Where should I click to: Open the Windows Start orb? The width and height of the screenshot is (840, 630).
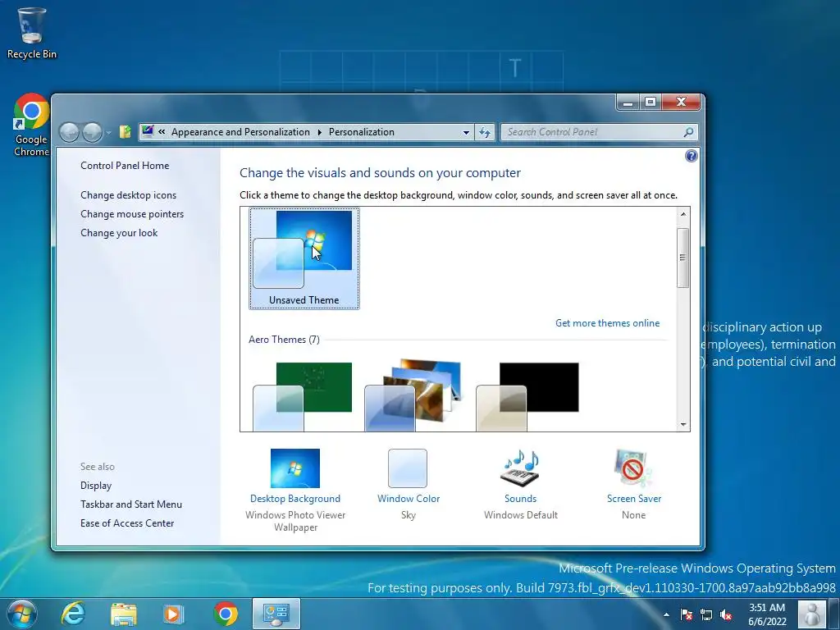tap(22, 614)
